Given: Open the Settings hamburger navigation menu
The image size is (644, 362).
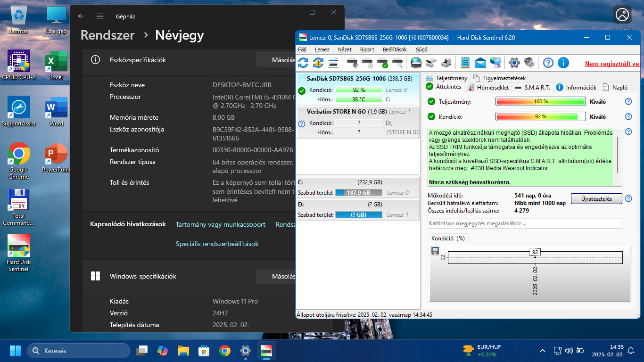Looking at the screenshot, I should (x=100, y=16).
